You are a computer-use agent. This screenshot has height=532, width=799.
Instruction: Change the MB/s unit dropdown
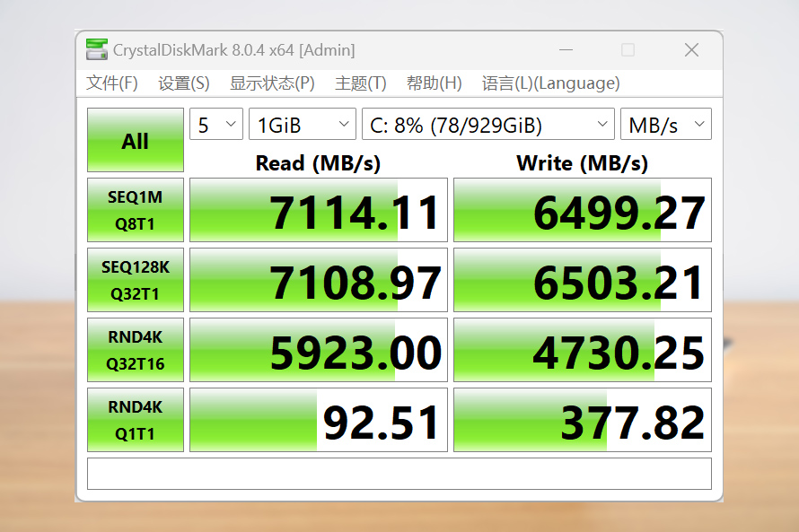click(x=666, y=124)
